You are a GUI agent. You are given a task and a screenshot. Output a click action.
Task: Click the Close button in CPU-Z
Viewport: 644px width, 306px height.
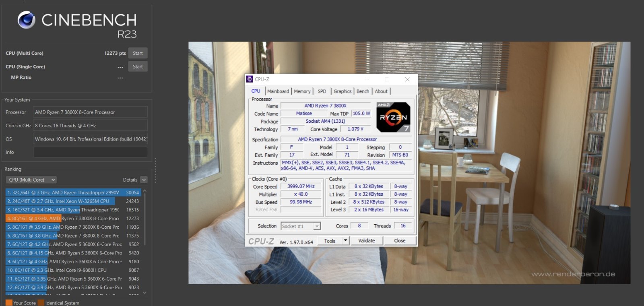(x=400, y=241)
